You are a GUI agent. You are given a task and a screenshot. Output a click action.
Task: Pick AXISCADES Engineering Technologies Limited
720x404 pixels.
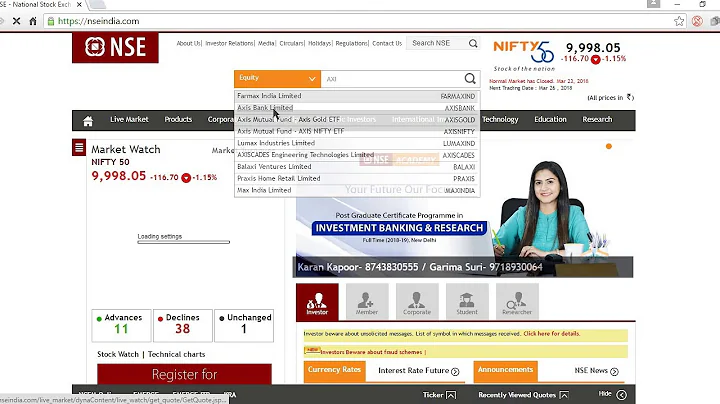(356, 155)
